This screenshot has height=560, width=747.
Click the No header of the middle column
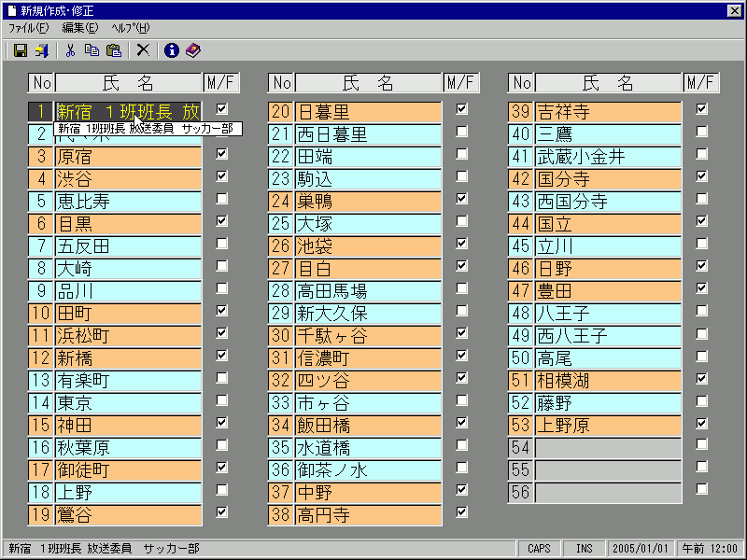(x=282, y=83)
